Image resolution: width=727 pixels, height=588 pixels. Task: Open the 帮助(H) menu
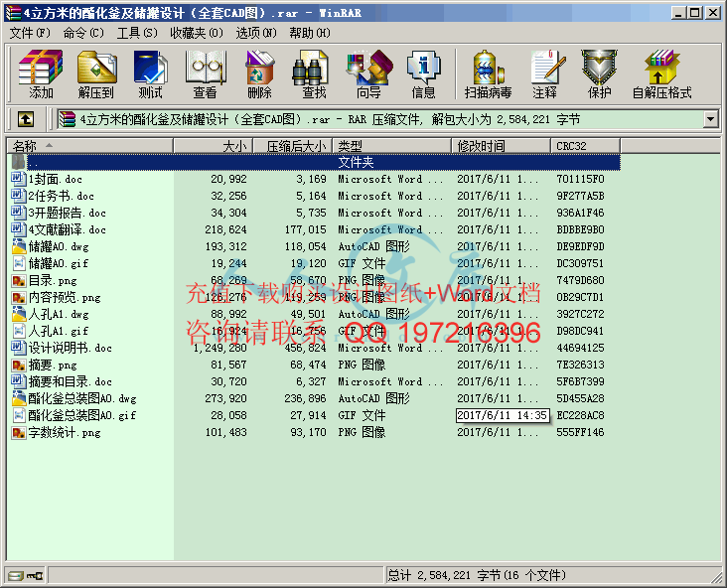[x=310, y=33]
